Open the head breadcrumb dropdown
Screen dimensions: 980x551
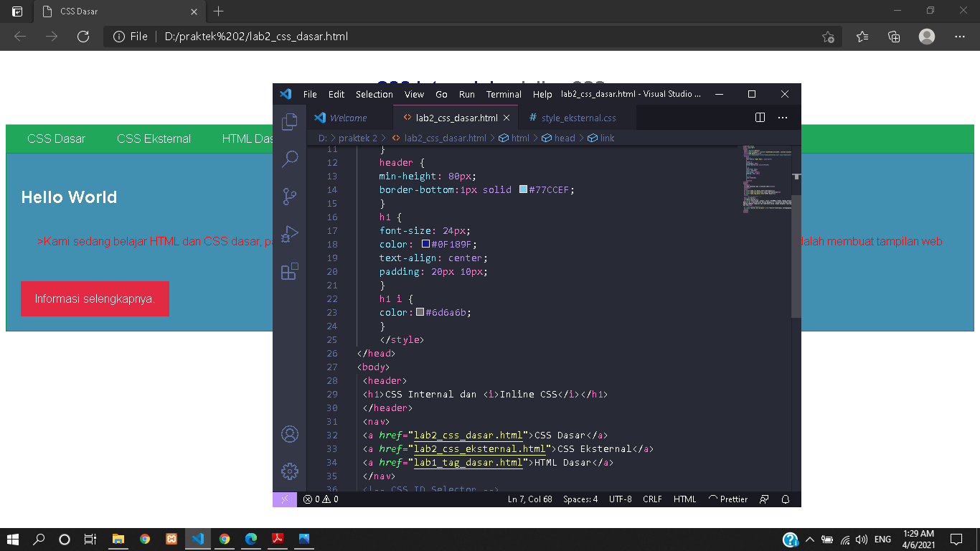564,138
